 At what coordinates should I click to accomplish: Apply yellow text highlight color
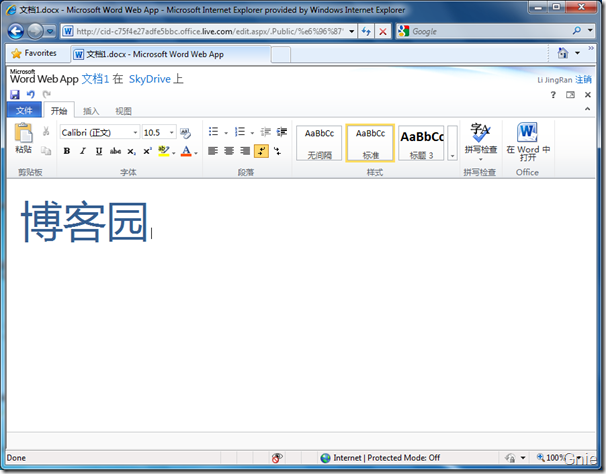[164, 151]
